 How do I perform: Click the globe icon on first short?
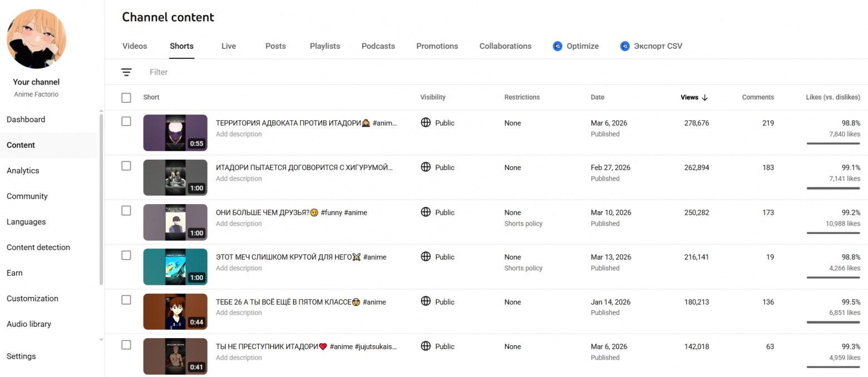click(426, 123)
